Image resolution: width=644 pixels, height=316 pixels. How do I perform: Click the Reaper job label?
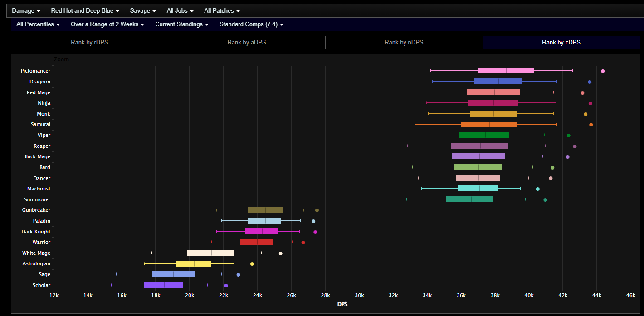42,146
